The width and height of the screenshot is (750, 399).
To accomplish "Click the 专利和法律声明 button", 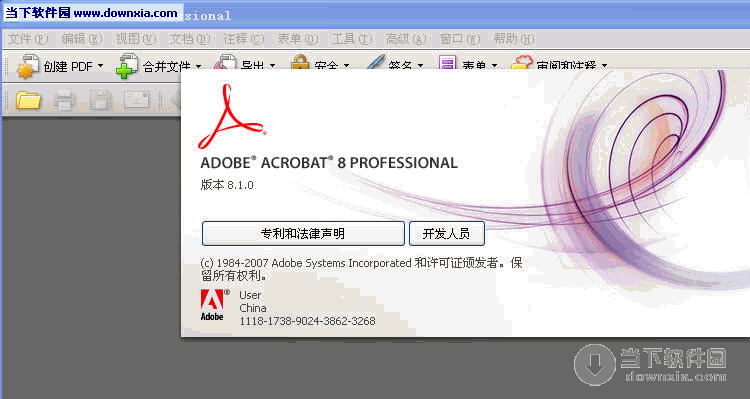I will tap(303, 233).
